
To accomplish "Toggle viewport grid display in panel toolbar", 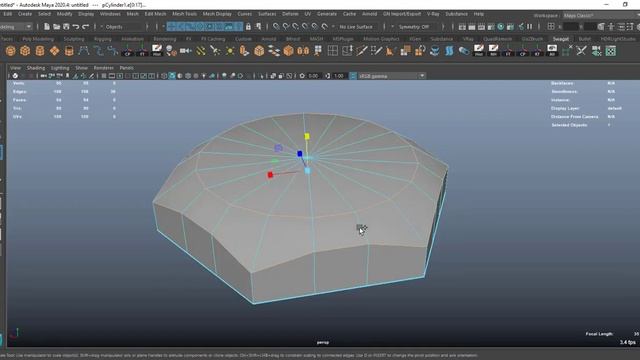I will pyautogui.click(x=104, y=76).
